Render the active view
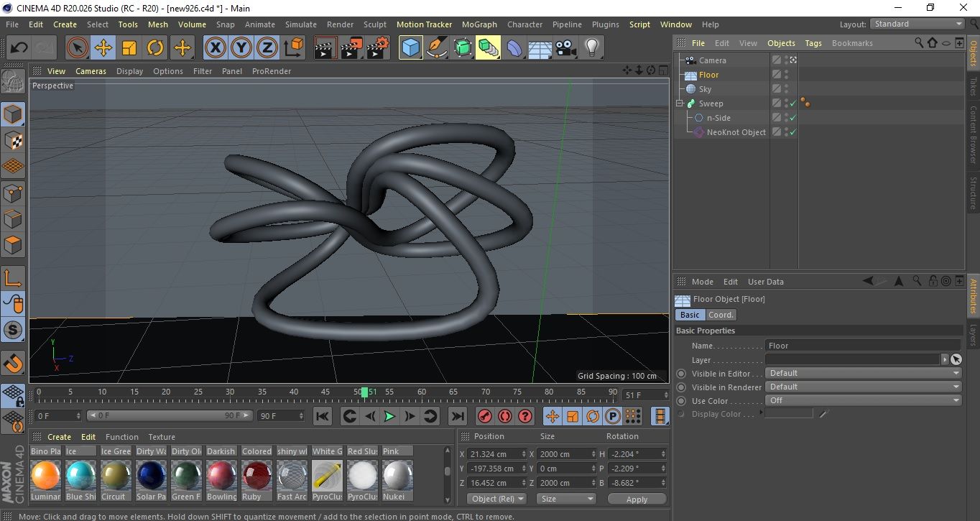Image resolution: width=980 pixels, height=521 pixels. [325, 48]
